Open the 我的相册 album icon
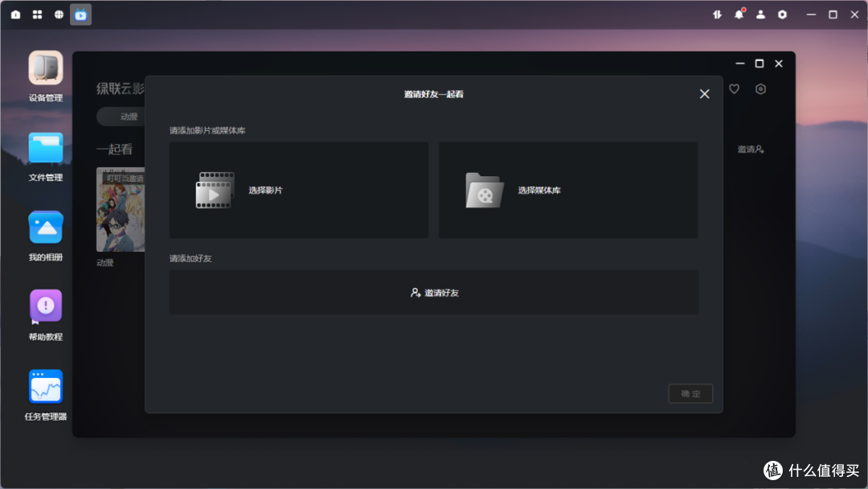 45,228
